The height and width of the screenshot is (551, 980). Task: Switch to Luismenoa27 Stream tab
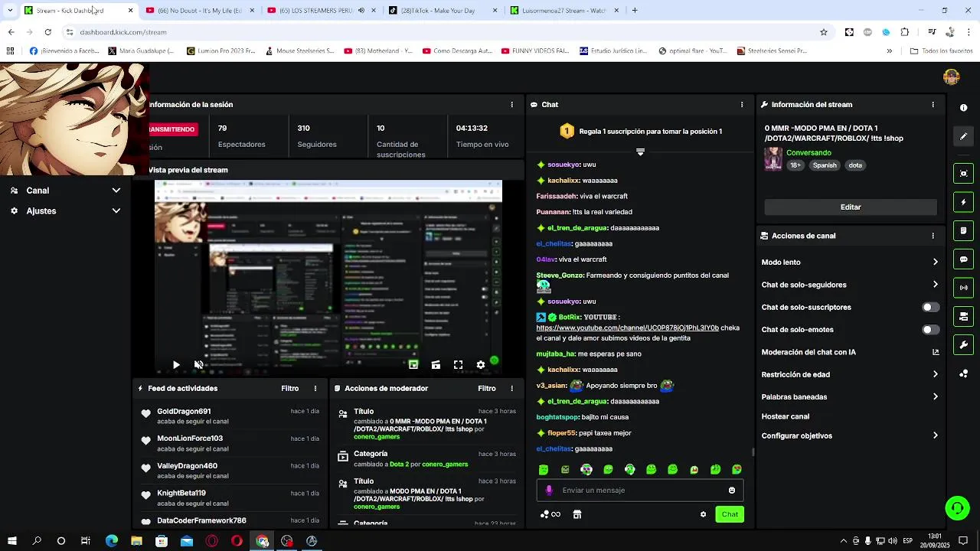point(565,11)
